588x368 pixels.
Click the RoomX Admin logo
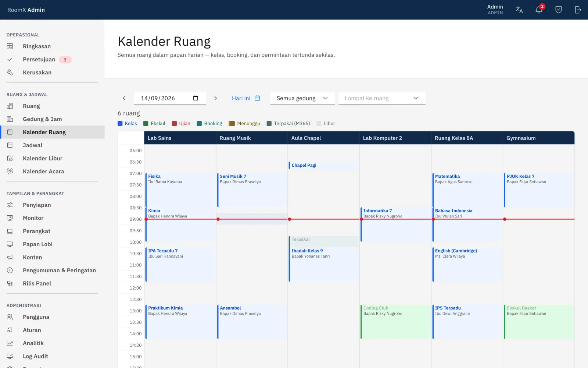(x=26, y=10)
